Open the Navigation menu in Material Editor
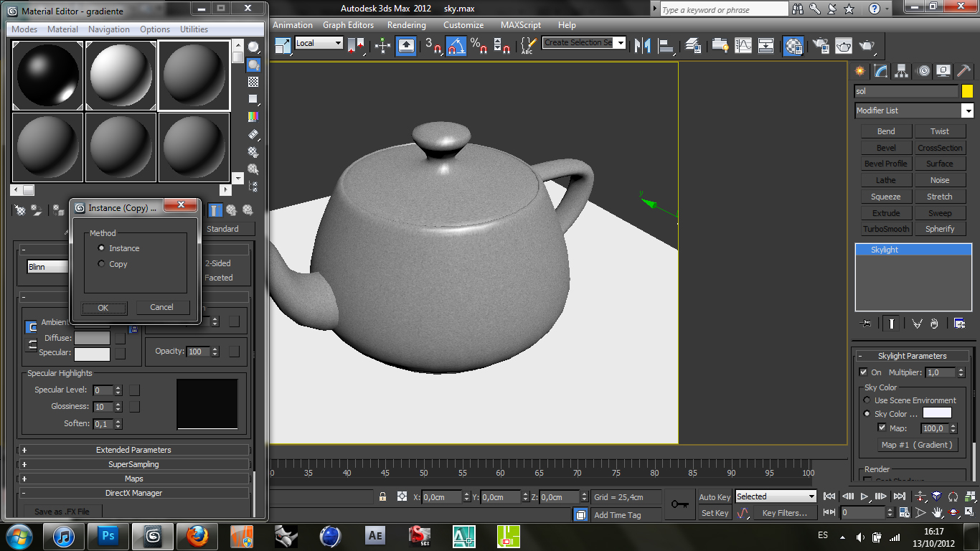This screenshot has width=980, height=551. tap(109, 29)
